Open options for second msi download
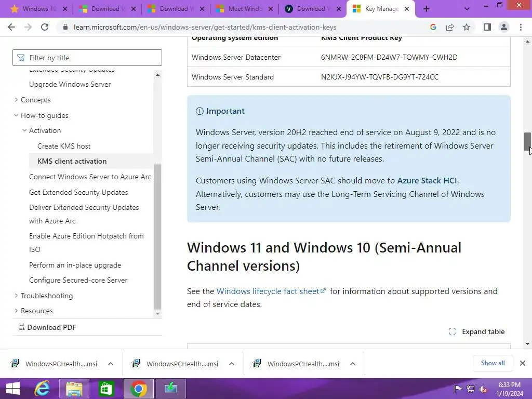The image size is (532, 399). [x=232, y=364]
